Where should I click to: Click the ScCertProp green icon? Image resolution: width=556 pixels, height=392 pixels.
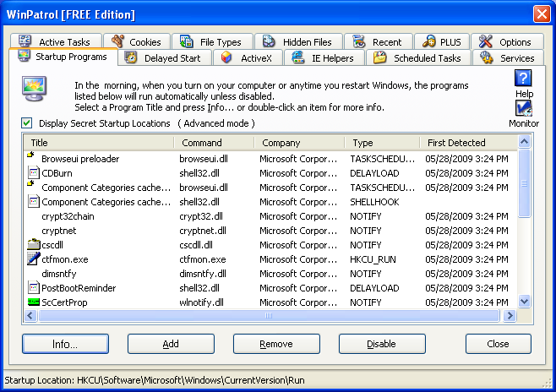33,302
